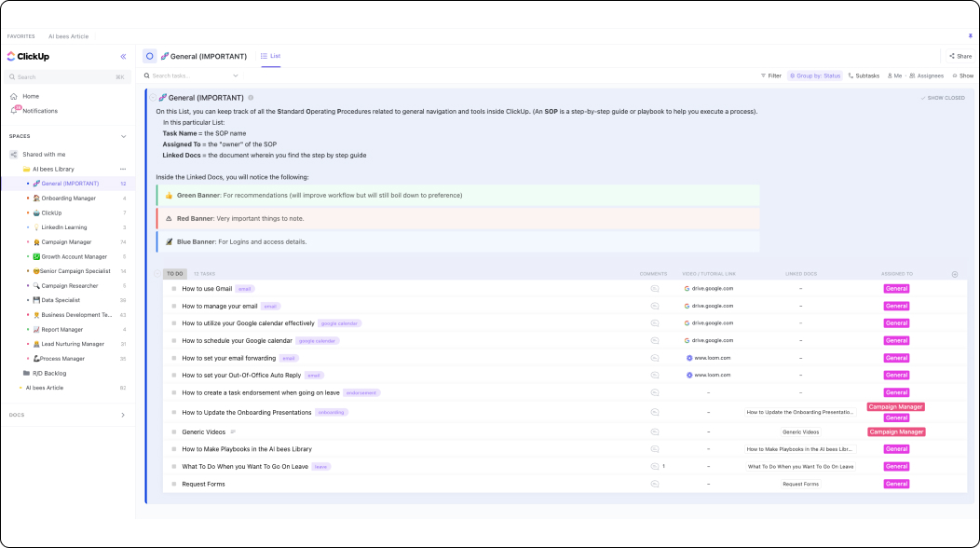Open Shared with me

pos(44,155)
